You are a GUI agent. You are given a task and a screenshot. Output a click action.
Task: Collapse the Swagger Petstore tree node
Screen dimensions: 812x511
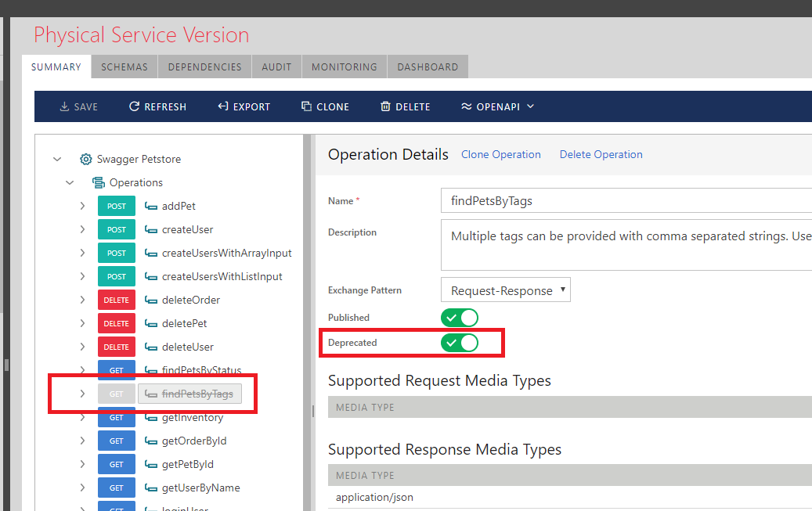[x=57, y=159]
